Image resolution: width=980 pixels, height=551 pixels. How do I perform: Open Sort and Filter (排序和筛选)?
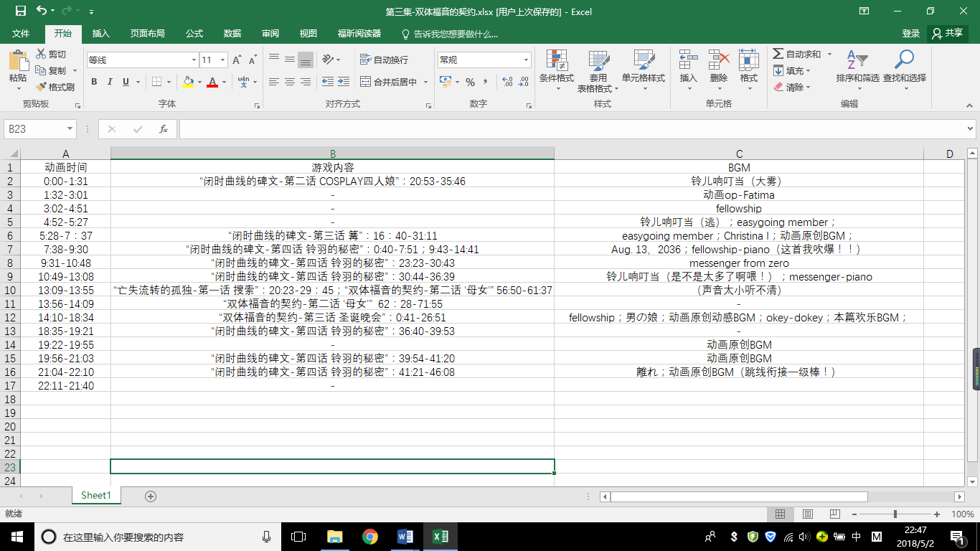(857, 70)
